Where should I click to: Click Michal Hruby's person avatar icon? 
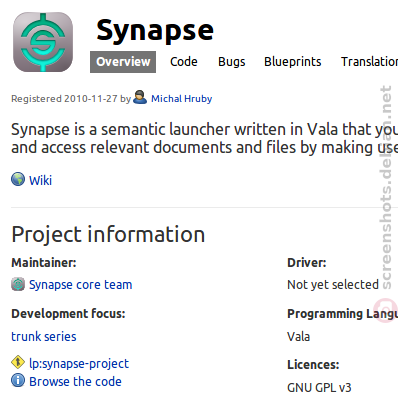tap(140, 97)
